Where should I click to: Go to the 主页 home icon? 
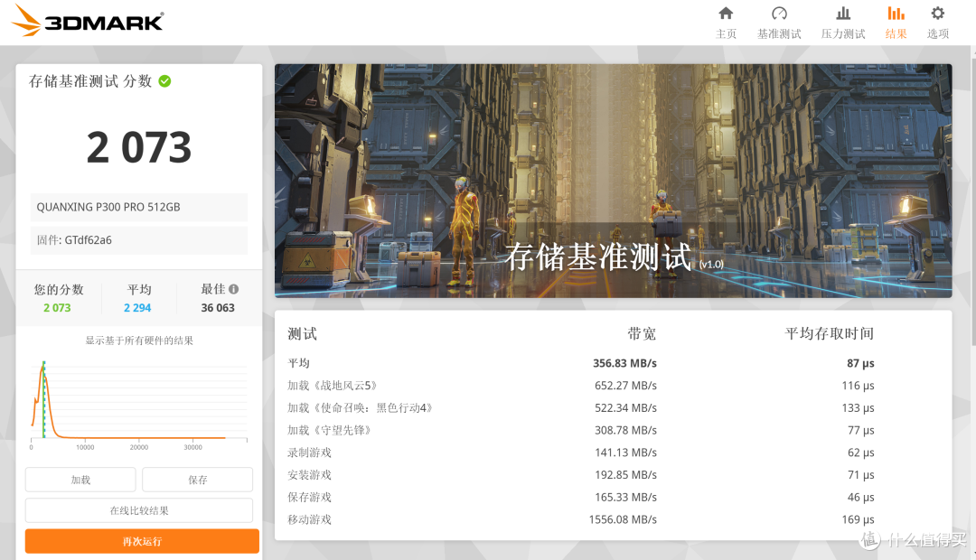click(x=726, y=14)
